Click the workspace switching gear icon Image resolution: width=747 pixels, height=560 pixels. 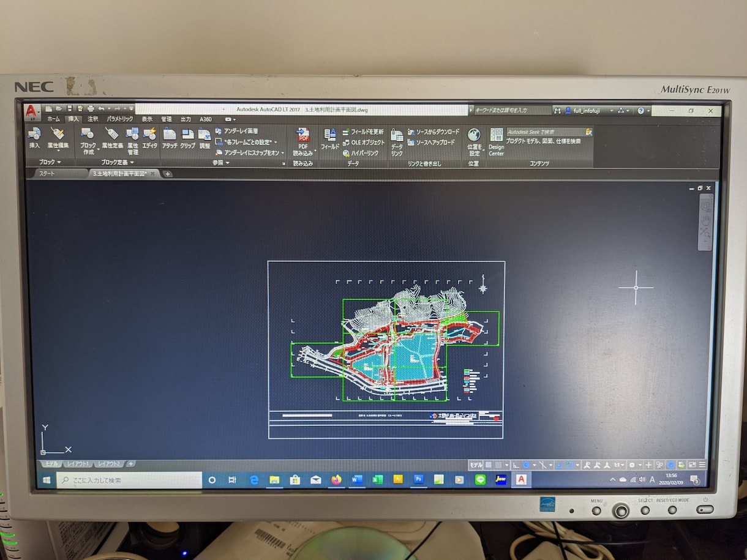(x=631, y=465)
